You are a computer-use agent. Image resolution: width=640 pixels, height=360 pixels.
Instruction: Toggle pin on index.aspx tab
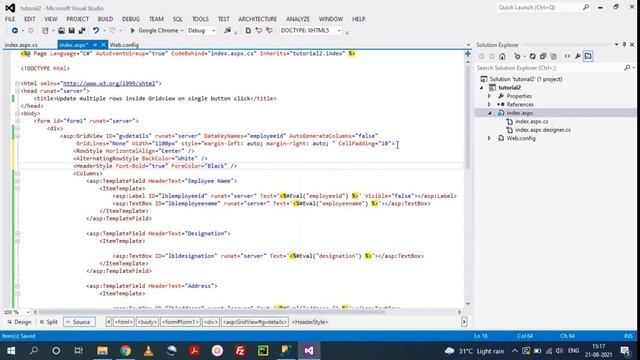coord(95,45)
